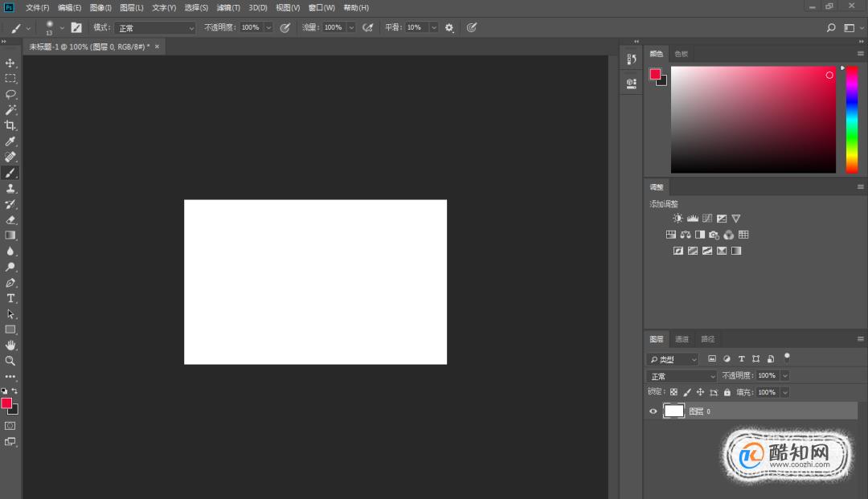Click the 图层 0 layer thumbnail
868x499 pixels.
(x=674, y=411)
